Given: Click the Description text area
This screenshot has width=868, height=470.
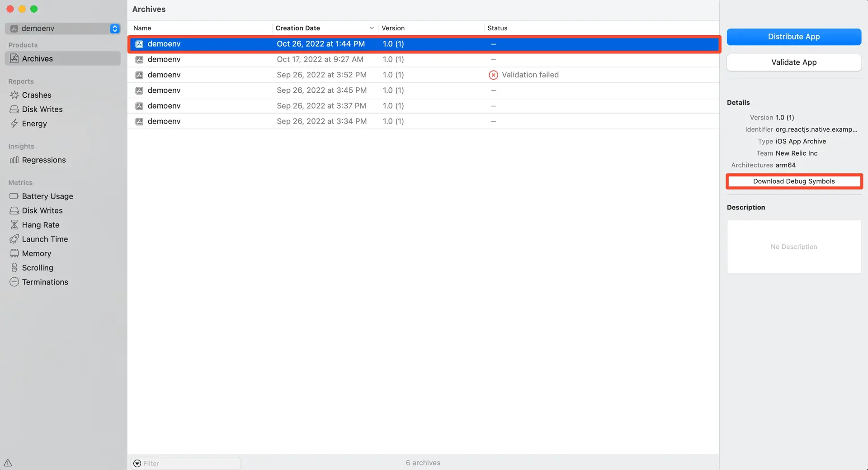Looking at the screenshot, I should [793, 247].
